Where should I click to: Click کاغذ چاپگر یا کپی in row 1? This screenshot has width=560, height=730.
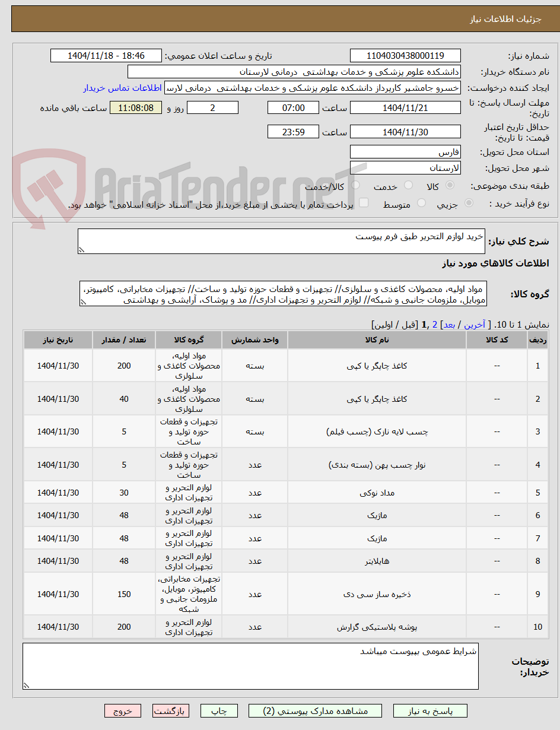coord(377,366)
